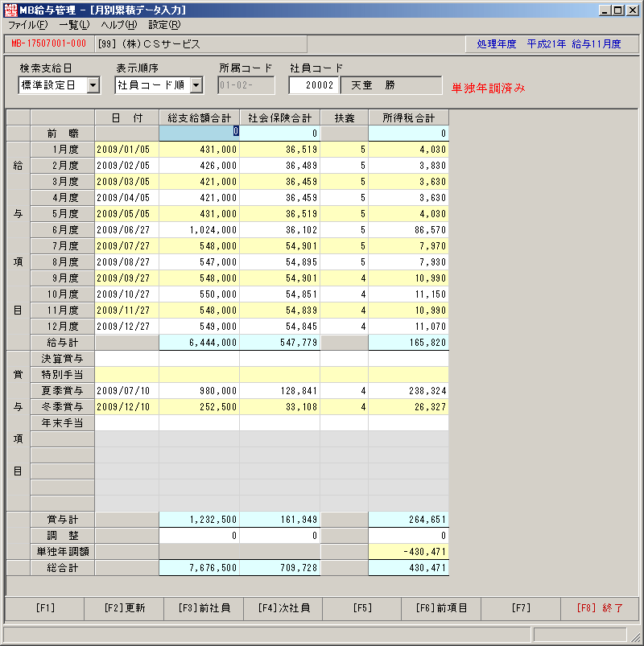
Task: Click the [F3]前社員 button
Action: click(204, 608)
